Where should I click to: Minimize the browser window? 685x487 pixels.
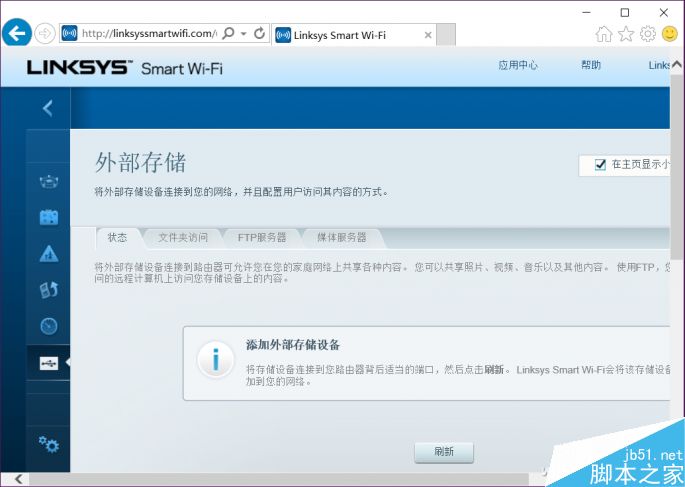pos(586,13)
